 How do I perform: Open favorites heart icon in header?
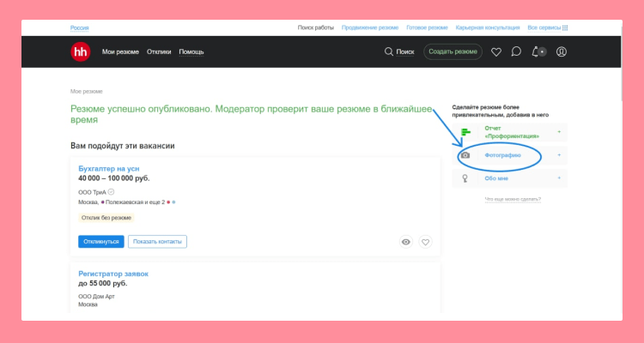click(x=496, y=52)
